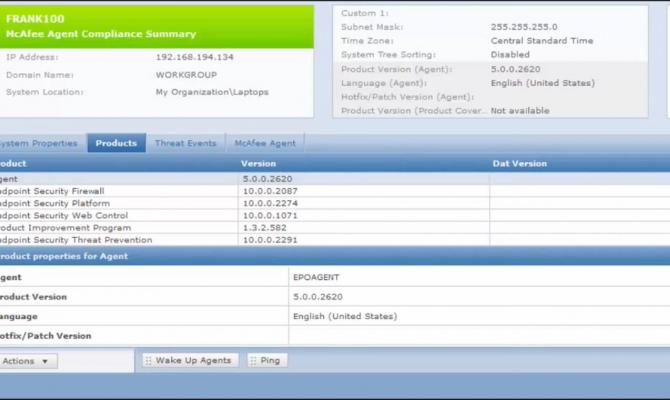Image resolution: width=670 pixels, height=400 pixels.
Task: Click the FRANK100 system name heading
Action: [35, 19]
